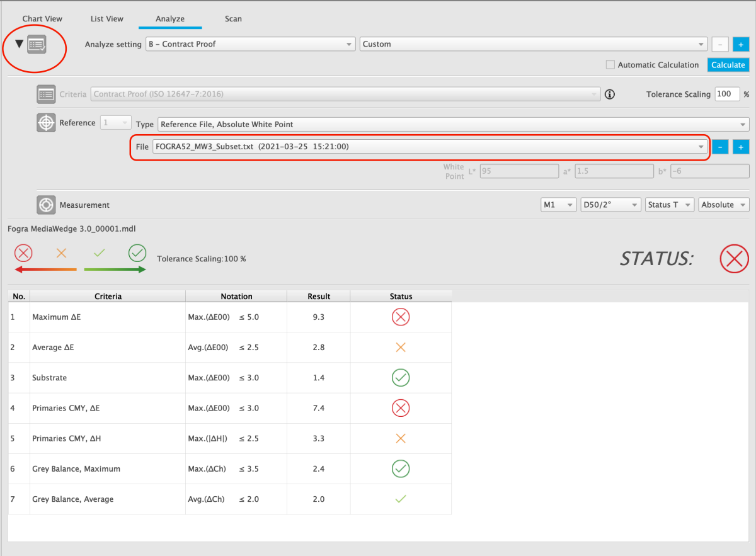
Task: Select Grey Balance, Average row text
Action: (73, 499)
